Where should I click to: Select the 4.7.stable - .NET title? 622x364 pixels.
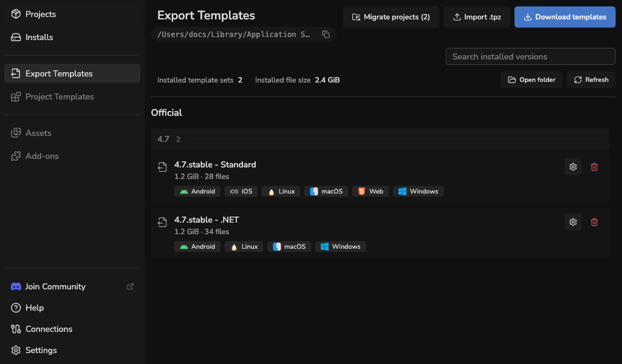point(207,220)
